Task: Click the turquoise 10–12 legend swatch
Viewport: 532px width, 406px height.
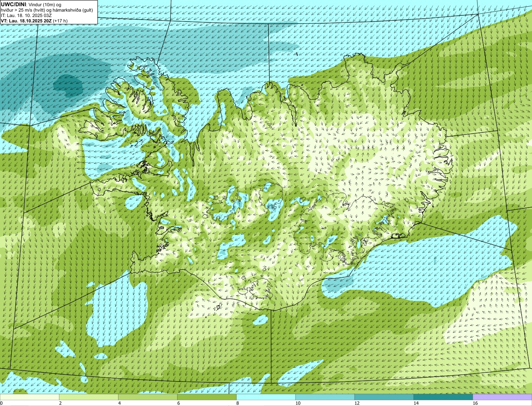Action: click(x=325, y=397)
